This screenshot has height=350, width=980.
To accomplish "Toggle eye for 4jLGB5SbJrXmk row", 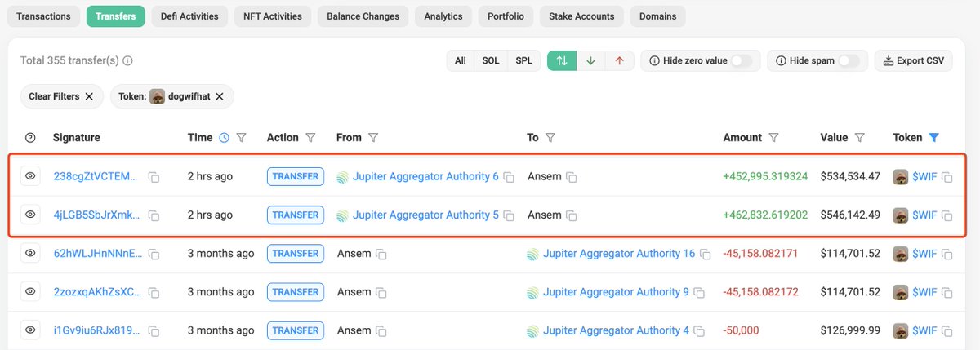I will [31, 215].
